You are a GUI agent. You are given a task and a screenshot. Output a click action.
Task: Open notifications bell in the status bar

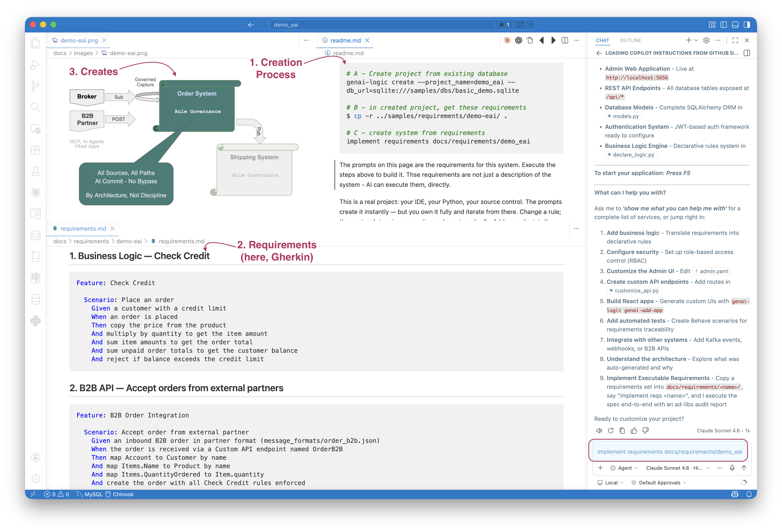749,494
